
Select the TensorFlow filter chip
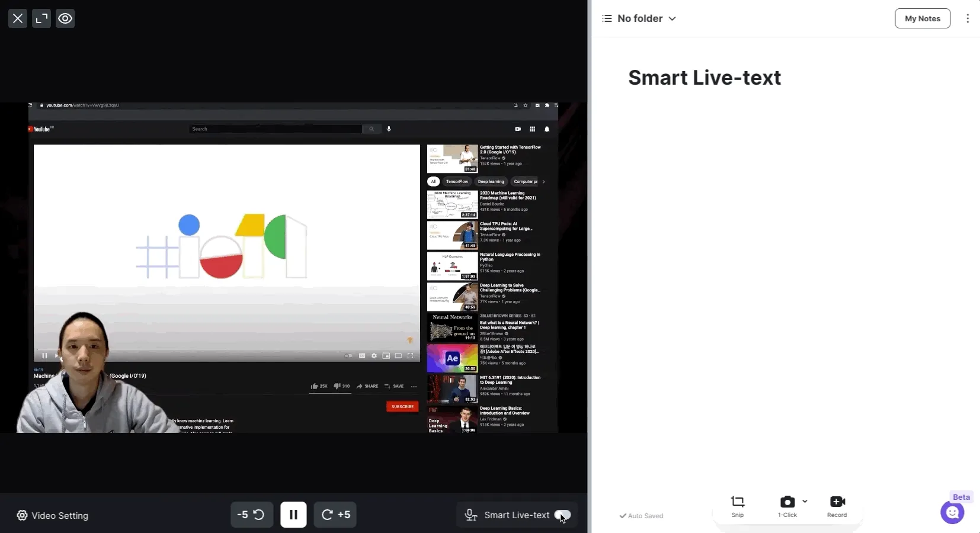(457, 182)
